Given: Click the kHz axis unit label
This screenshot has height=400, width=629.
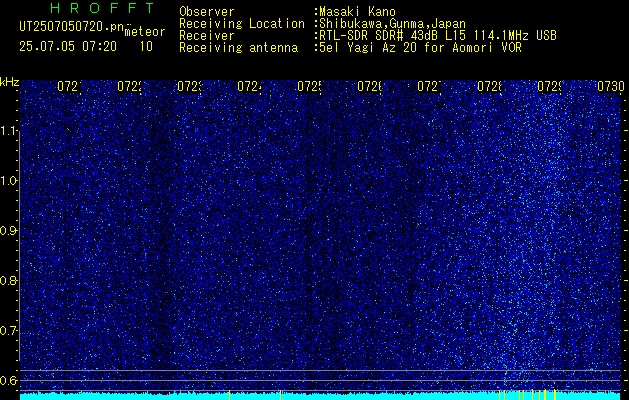Looking at the screenshot, I should [10, 83].
